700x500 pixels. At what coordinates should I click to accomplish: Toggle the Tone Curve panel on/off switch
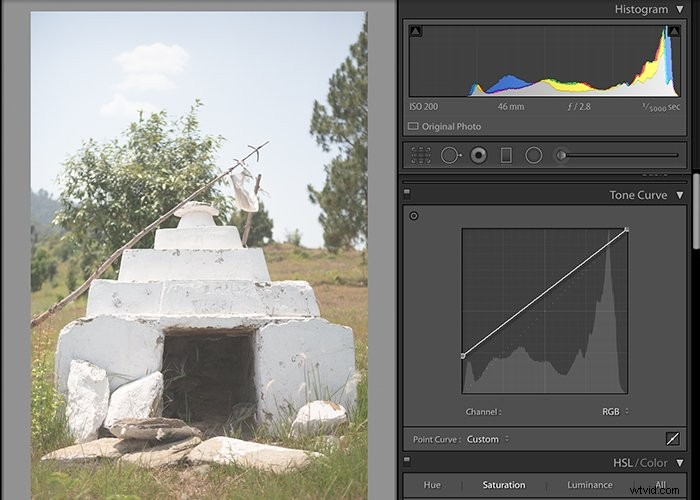[407, 194]
